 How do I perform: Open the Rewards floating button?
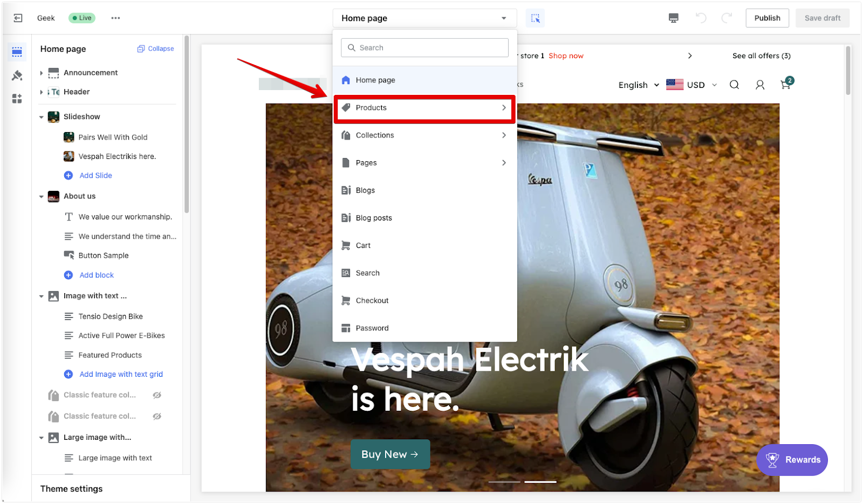792,460
